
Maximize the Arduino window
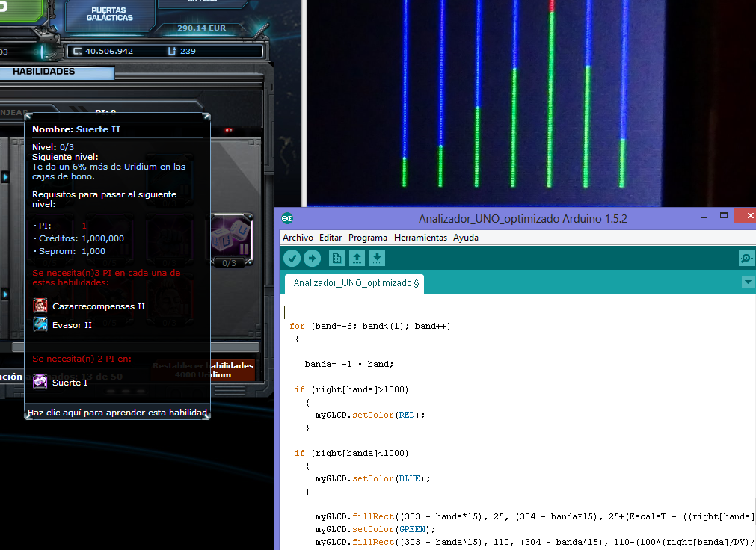click(723, 215)
